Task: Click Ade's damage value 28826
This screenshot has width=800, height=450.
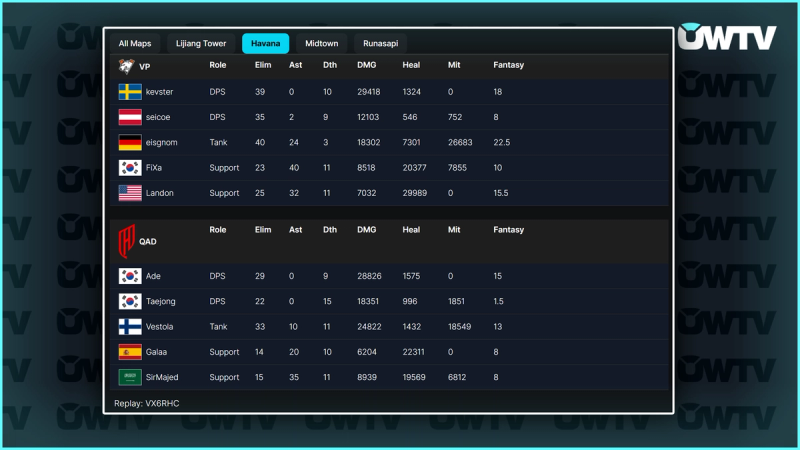Action: [369, 276]
